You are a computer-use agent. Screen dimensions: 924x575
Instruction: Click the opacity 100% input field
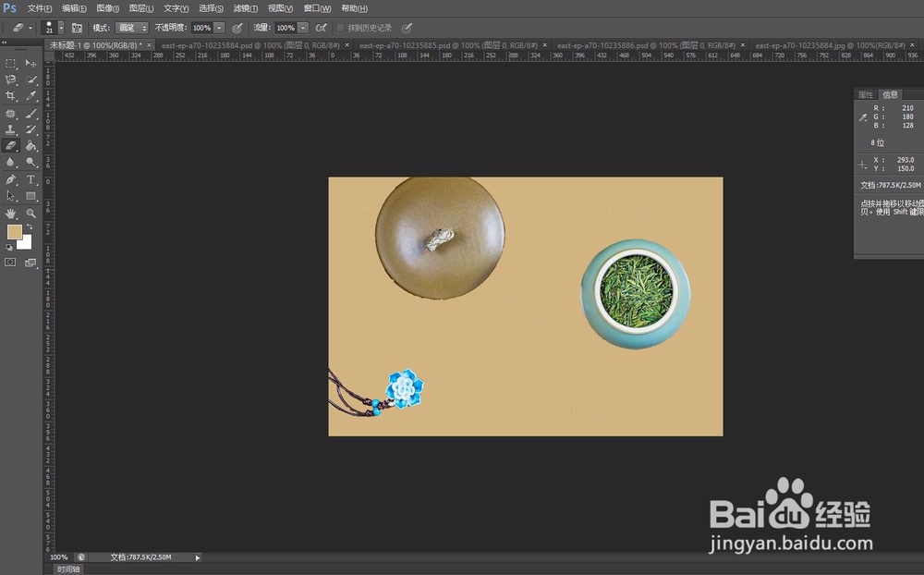pyautogui.click(x=201, y=28)
